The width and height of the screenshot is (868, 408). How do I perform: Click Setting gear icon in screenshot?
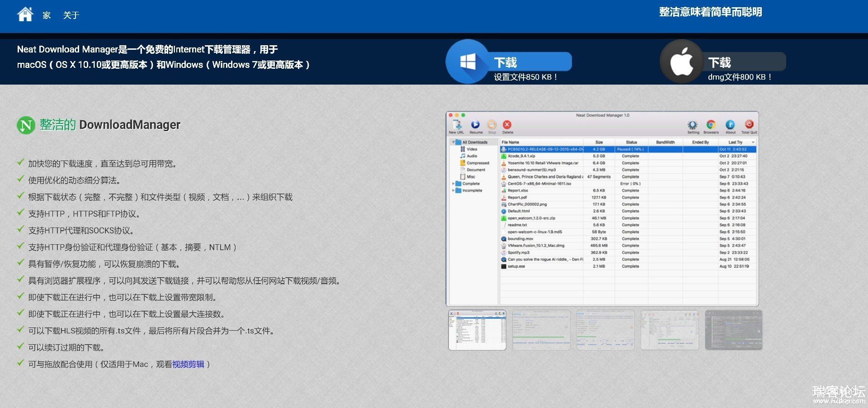pos(693,126)
